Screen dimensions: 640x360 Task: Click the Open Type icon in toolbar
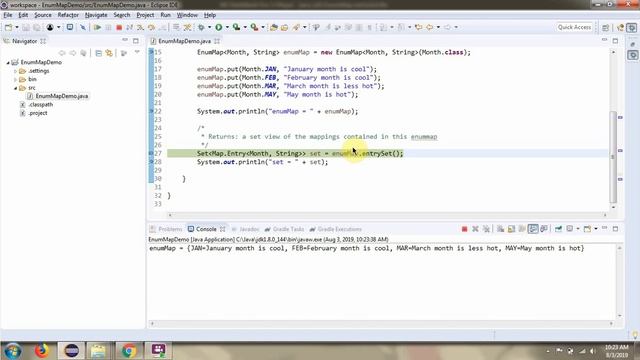tap(273, 27)
